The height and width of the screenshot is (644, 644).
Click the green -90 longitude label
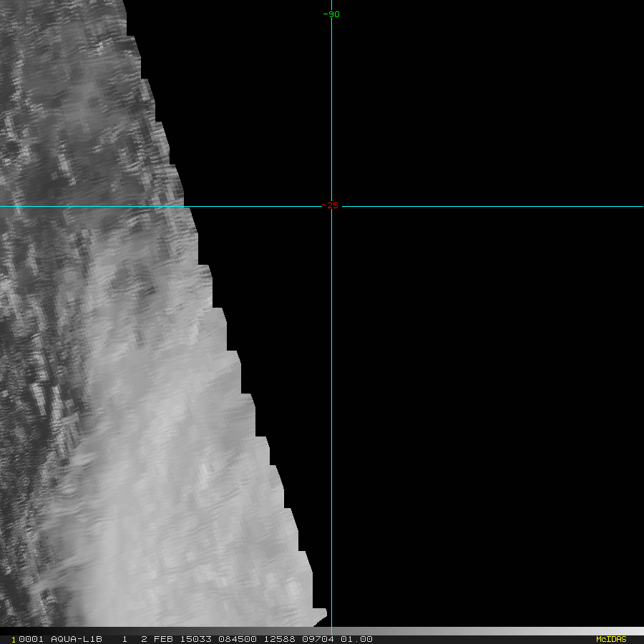pyautogui.click(x=331, y=14)
